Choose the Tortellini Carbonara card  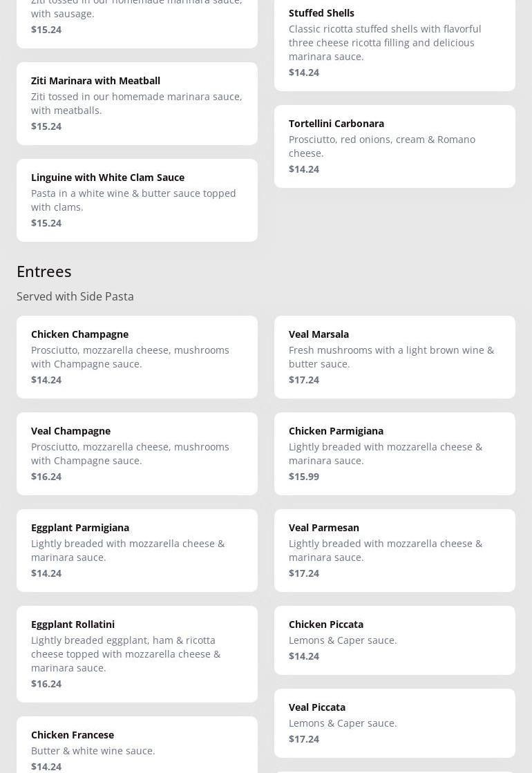(395, 146)
